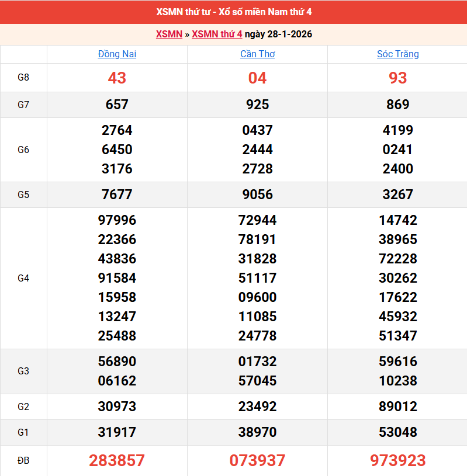Open the Đồng Nai province link
This screenshot has height=476, width=467.
coord(117,54)
